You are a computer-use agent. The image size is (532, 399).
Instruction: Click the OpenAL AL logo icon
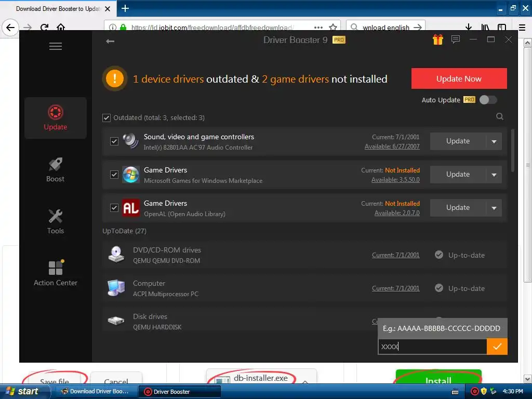(x=130, y=208)
